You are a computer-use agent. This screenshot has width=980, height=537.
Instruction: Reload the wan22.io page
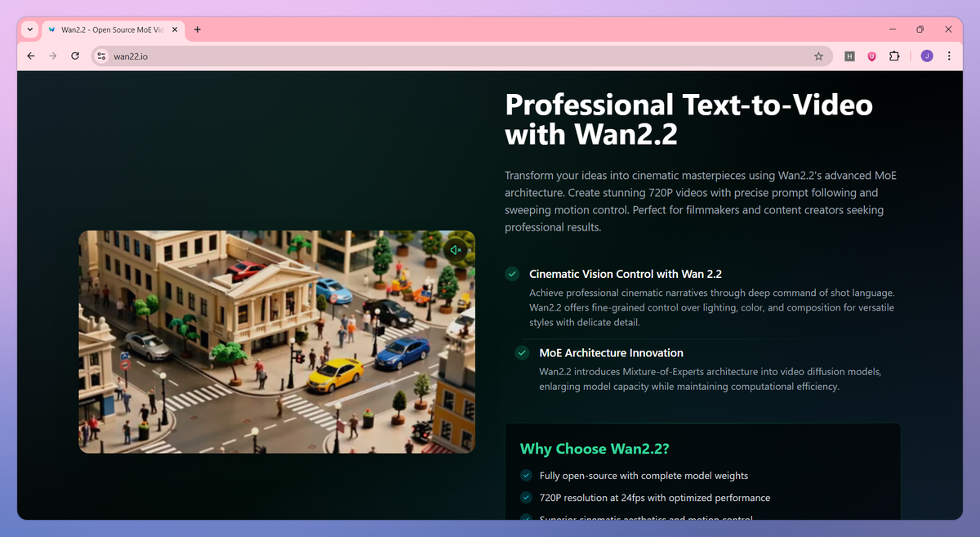(75, 56)
